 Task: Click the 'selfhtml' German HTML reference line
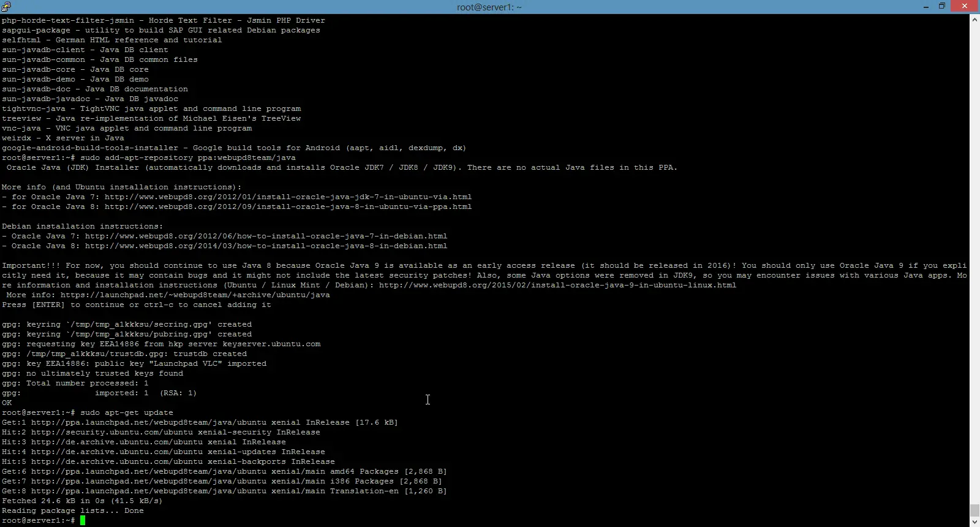(x=112, y=40)
